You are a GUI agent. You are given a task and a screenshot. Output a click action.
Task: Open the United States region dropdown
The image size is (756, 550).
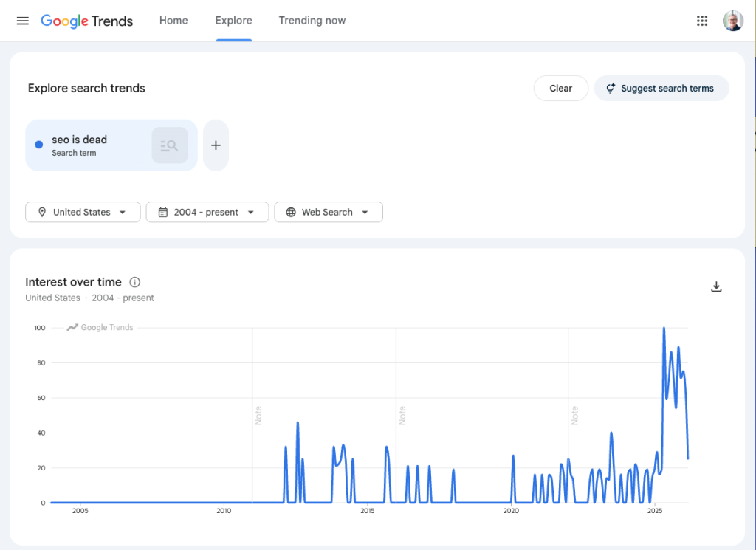(83, 212)
